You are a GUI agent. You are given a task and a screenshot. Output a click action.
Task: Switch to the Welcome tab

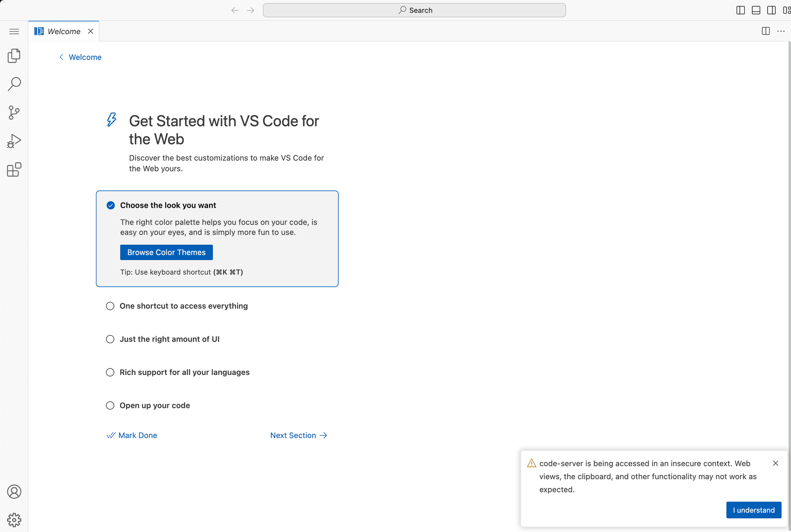[63, 31]
